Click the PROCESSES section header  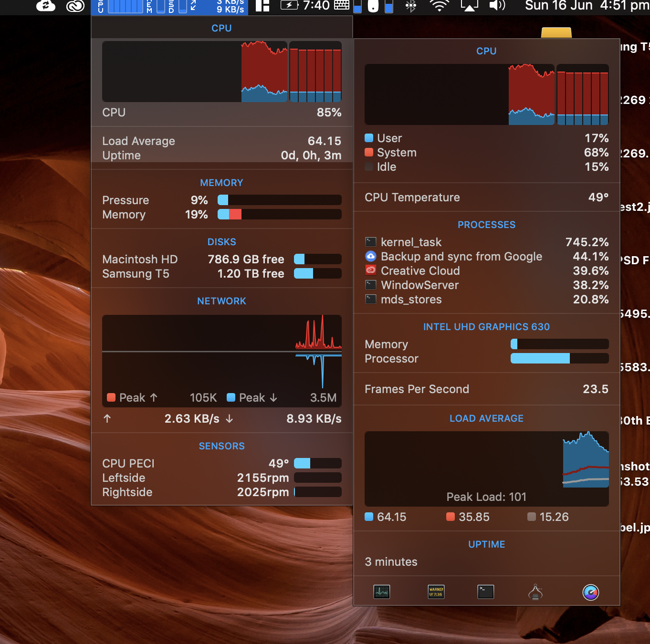pyautogui.click(x=487, y=225)
